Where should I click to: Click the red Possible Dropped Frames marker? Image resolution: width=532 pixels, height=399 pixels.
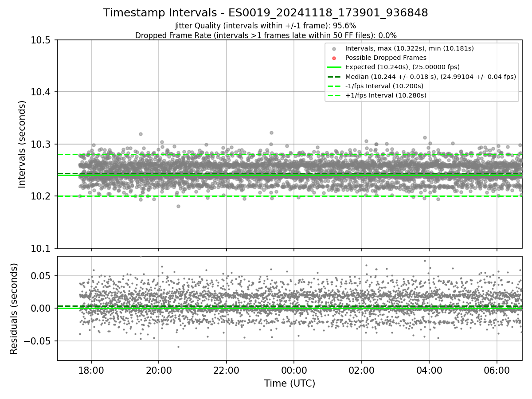[334, 58]
